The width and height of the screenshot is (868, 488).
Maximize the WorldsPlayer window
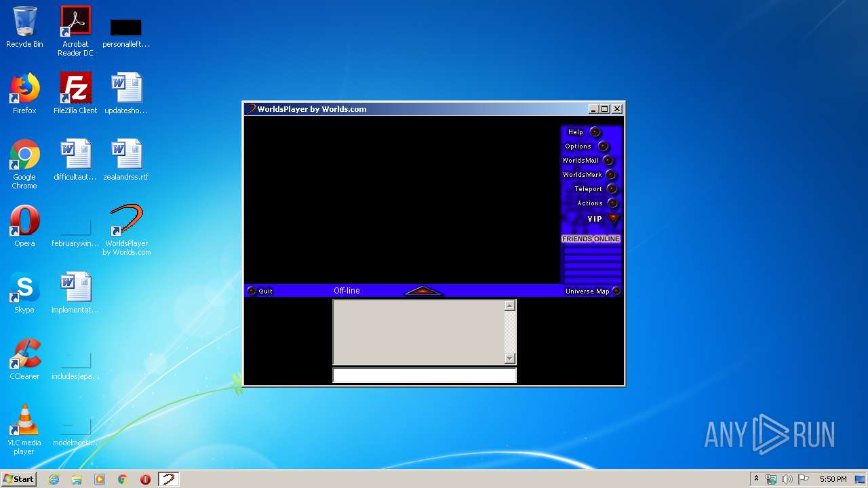[x=605, y=109]
